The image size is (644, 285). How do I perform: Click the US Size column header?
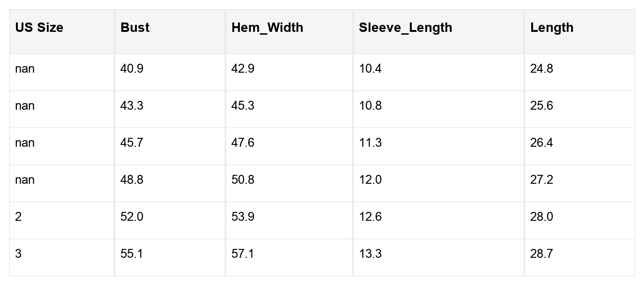pyautogui.click(x=39, y=28)
